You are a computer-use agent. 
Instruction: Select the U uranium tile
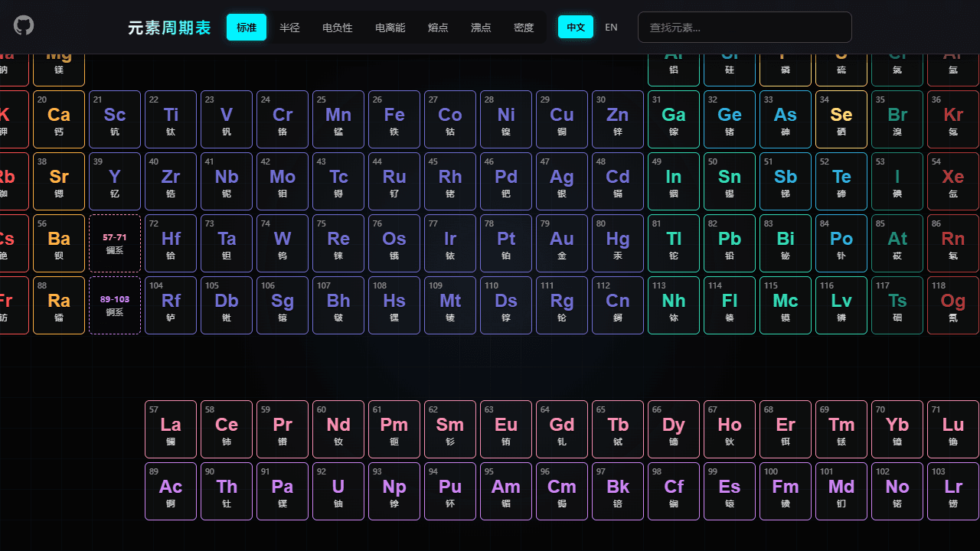(338, 491)
